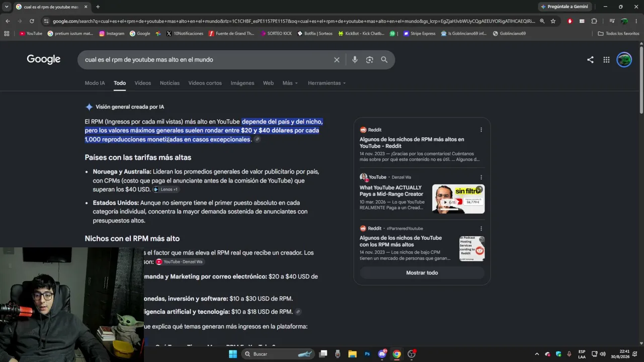The height and width of the screenshot is (362, 644).
Task: Open File Explorer from the taskbar
Action: [352, 354]
